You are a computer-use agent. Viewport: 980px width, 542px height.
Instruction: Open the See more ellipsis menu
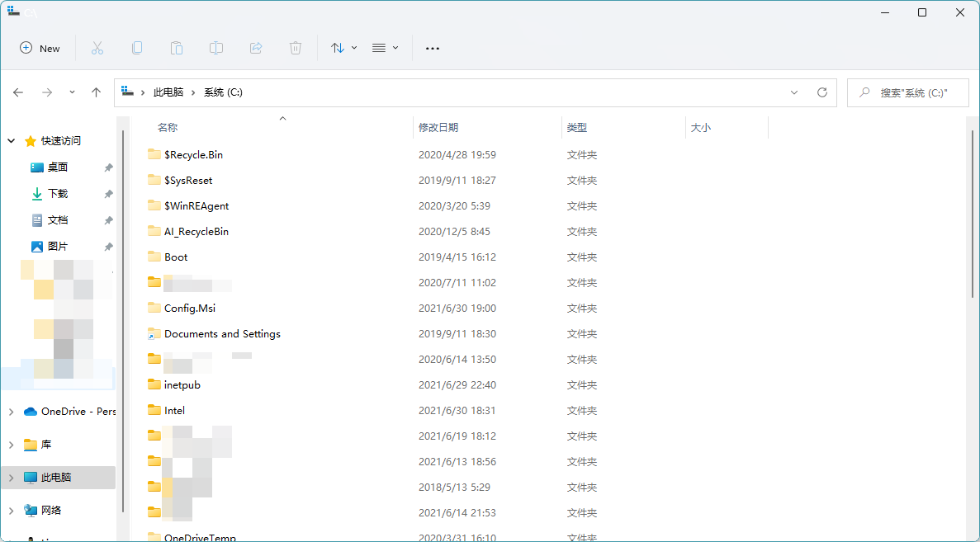pos(433,48)
